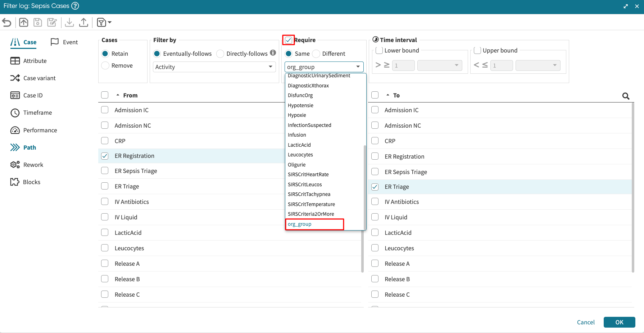This screenshot has height=333, width=644.
Task: Open the Case variant filter
Action: tap(39, 78)
